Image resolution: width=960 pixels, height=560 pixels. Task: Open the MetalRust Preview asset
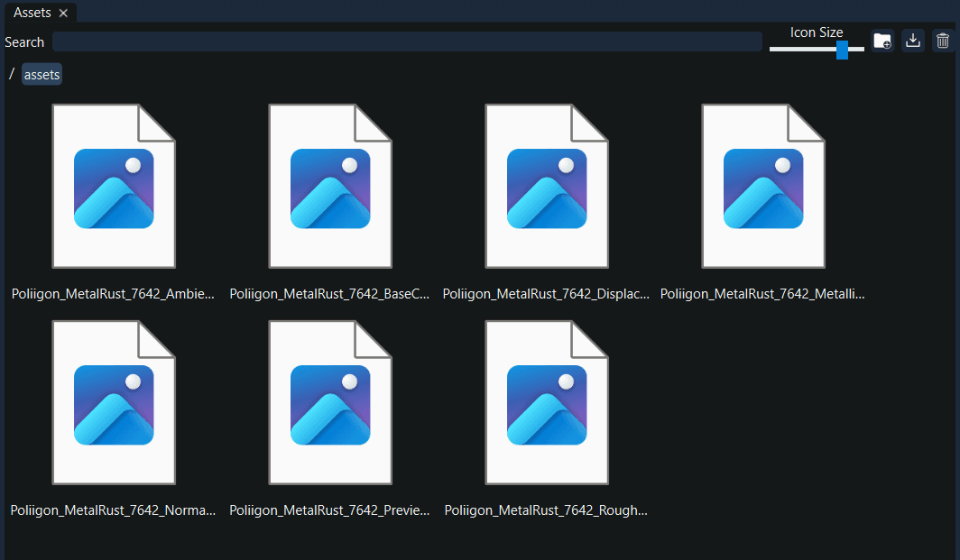pos(330,402)
